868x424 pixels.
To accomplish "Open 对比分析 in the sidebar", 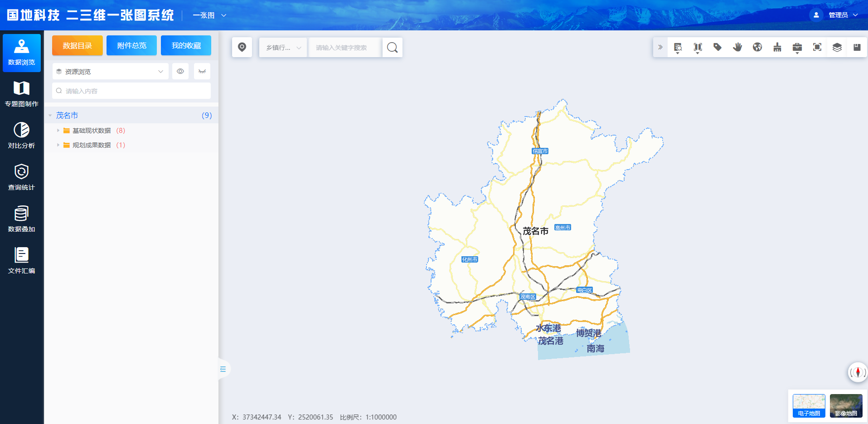I will (21, 135).
